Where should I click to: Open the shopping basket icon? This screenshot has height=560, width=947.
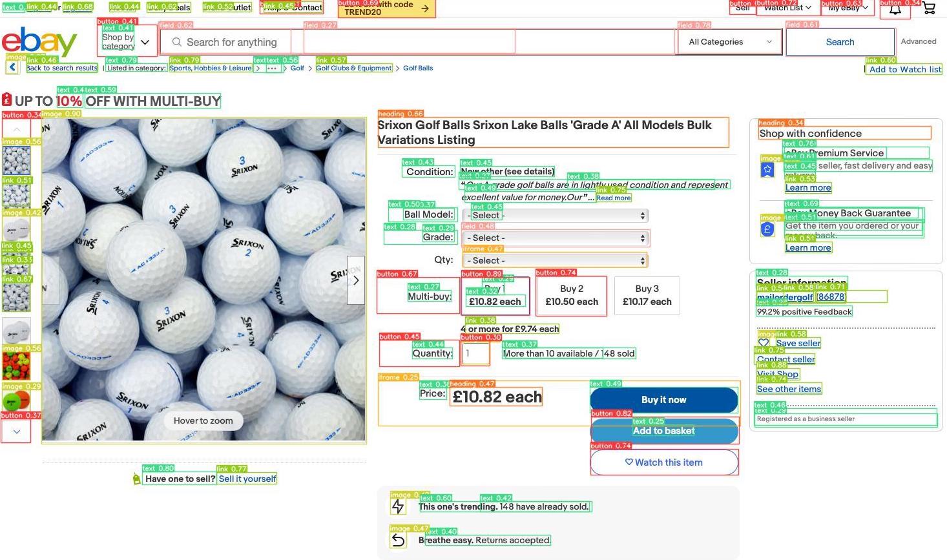pos(928,8)
